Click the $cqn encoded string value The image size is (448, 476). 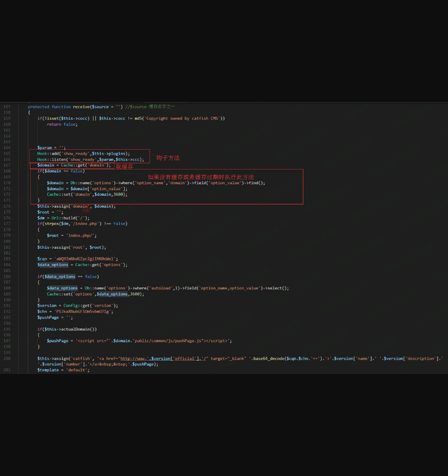pos(85,259)
